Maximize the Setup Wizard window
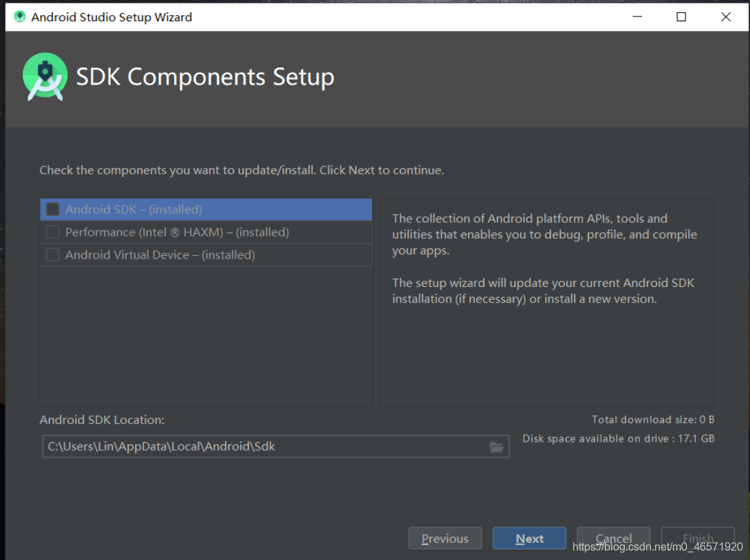Viewport: 750px width, 560px height. 681,17
